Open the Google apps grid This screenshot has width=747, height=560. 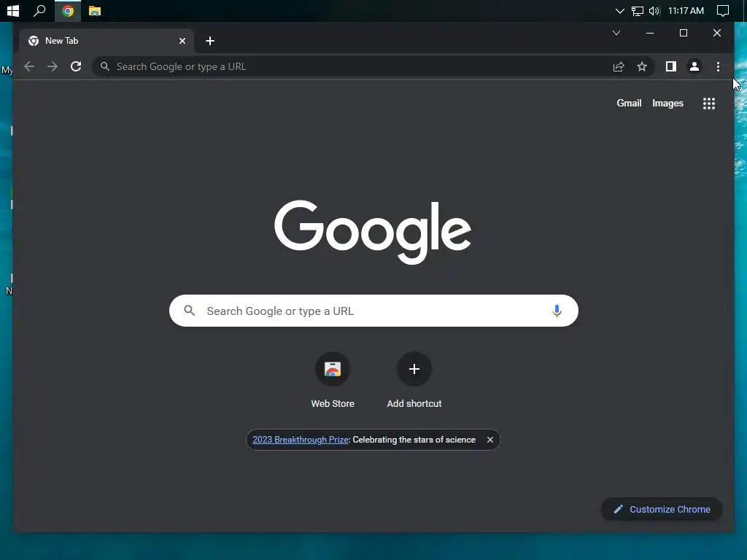coord(709,104)
